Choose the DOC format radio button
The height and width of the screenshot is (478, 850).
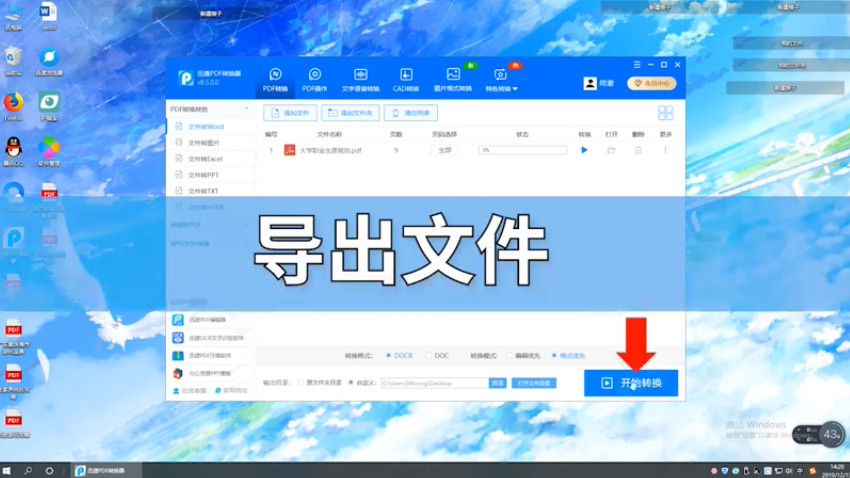point(429,356)
